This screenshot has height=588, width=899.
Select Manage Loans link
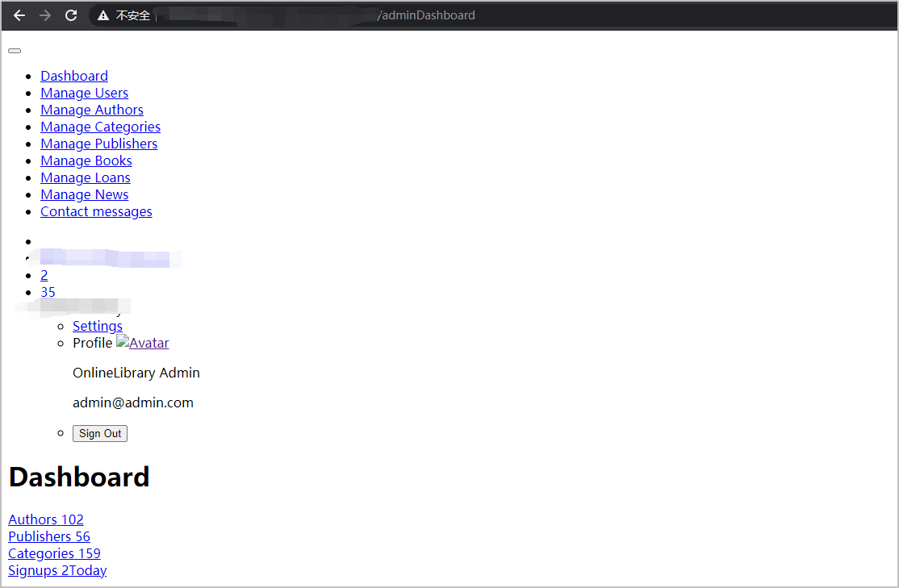pos(85,177)
